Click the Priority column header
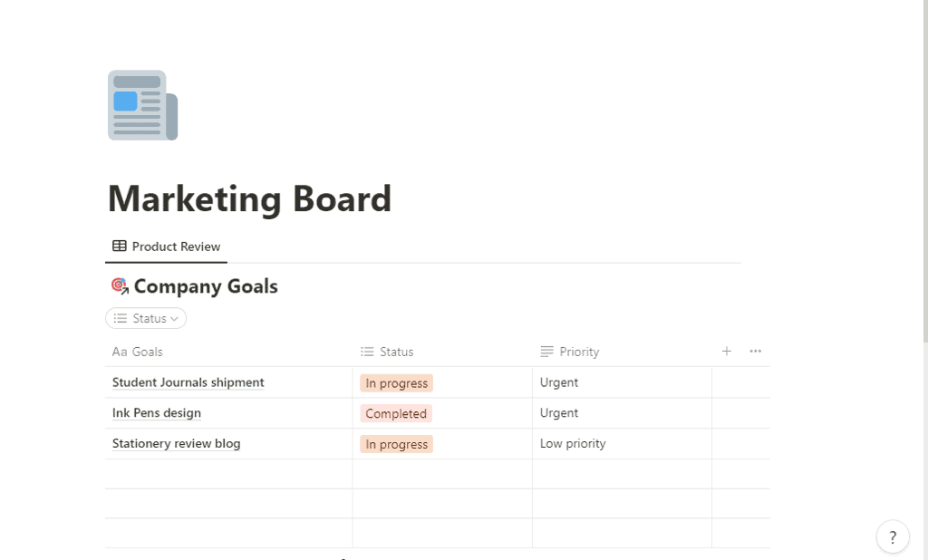 tap(578, 352)
